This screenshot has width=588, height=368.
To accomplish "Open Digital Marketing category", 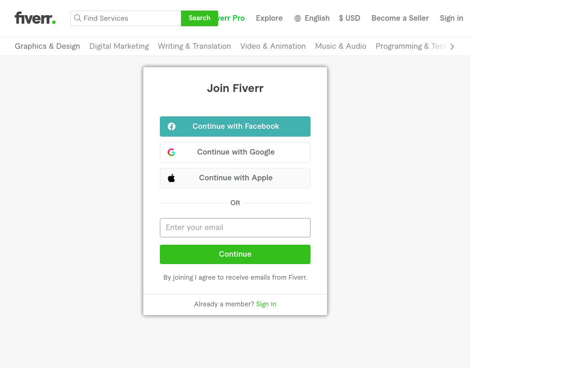I will tap(119, 46).
